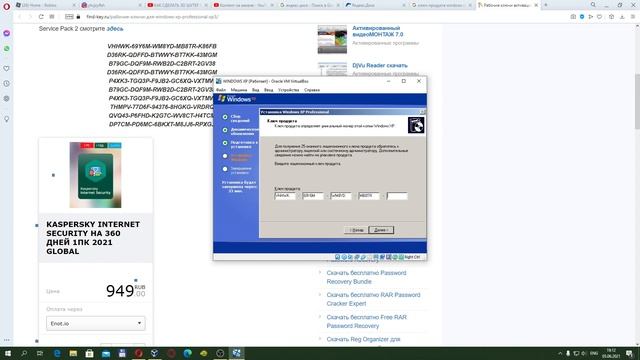This screenshot has height=360, width=640.
Task: Open the Справка menu in VirtualBox
Action: pyautogui.click(x=312, y=90)
